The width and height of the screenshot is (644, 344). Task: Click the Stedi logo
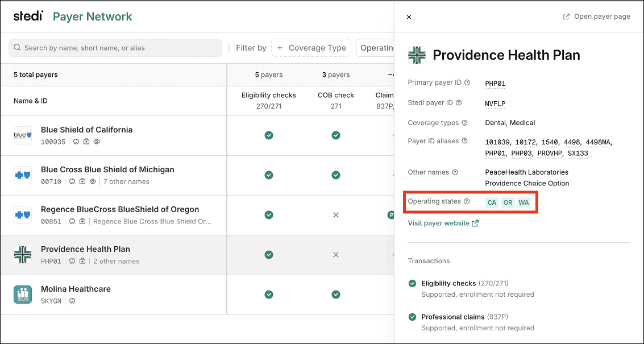click(28, 16)
